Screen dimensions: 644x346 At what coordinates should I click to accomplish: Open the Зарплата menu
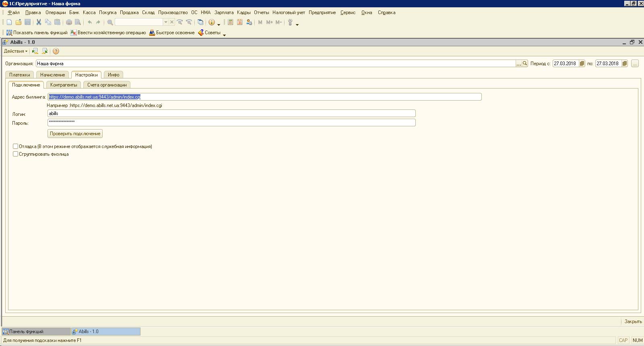[x=224, y=12]
